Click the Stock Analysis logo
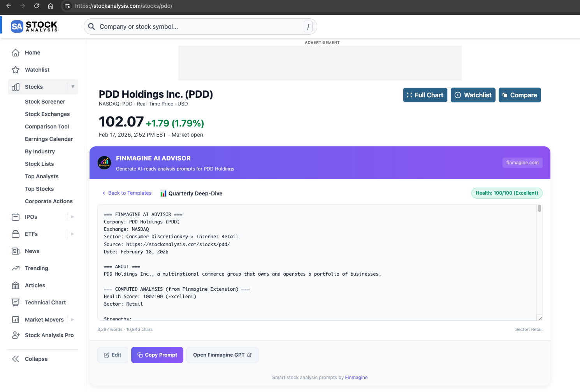Viewport: 580px width, 392px height. coord(34,26)
